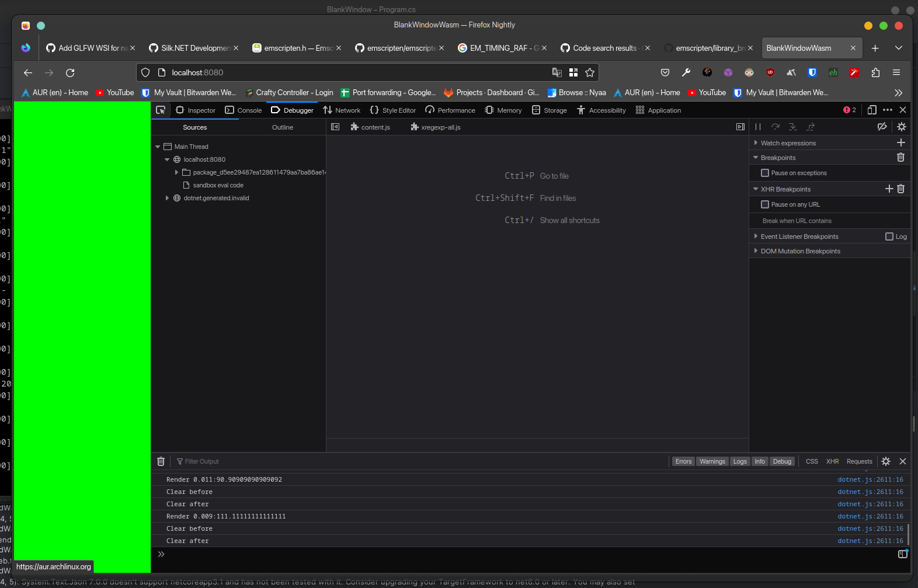Open the Crafty Controller - Login bookmark
Screen dimensions: 918x588
click(289, 92)
